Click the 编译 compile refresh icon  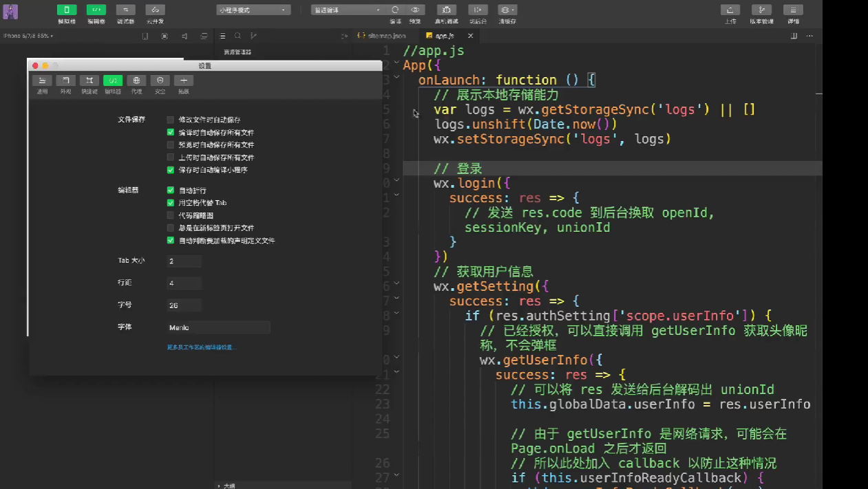[x=395, y=10]
